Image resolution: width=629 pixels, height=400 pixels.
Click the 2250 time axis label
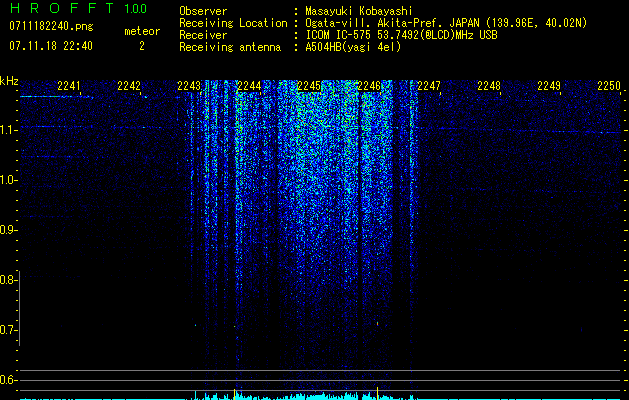click(x=609, y=86)
